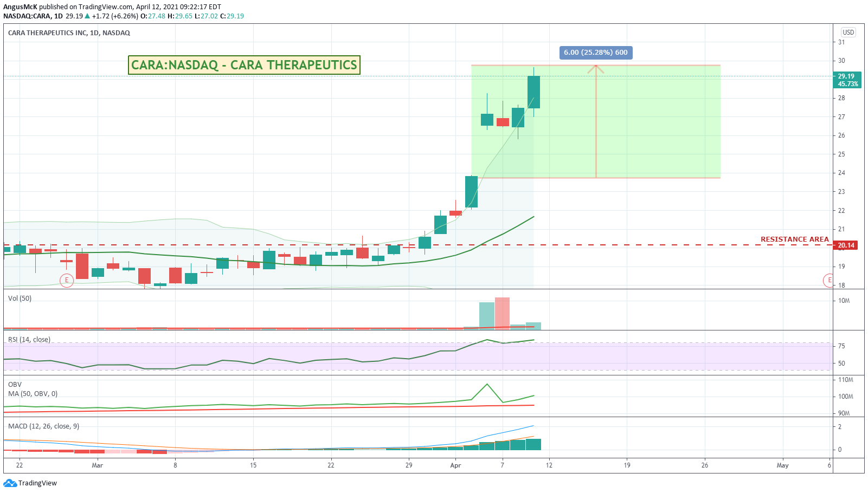Image resolution: width=868 pixels, height=493 pixels.
Task: Click the 'Apr' date label on time axis
Action: [x=456, y=465]
